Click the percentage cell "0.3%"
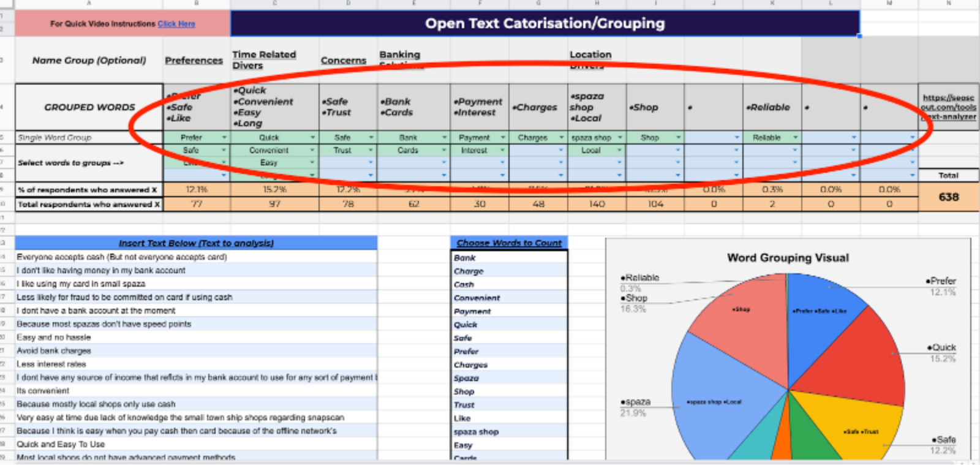The height and width of the screenshot is (465, 980). point(772,190)
